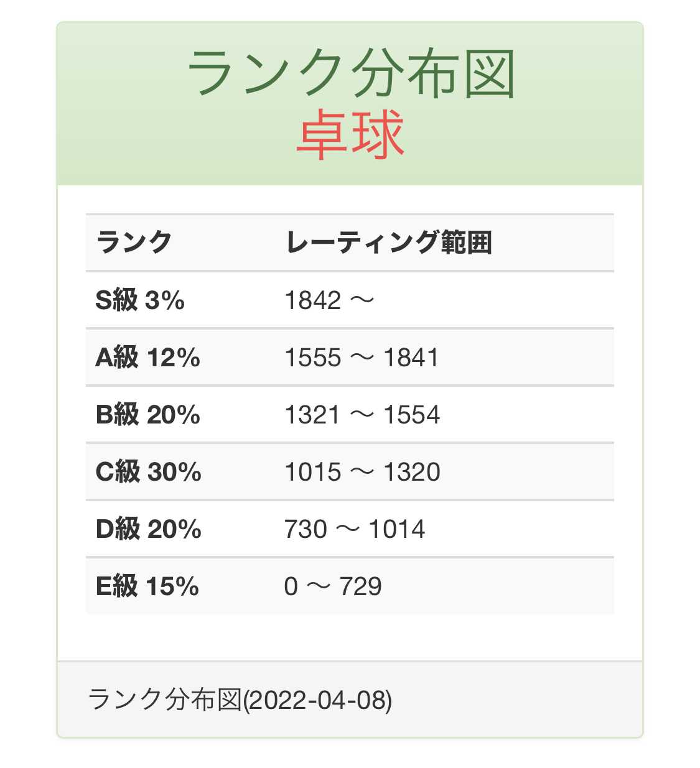This screenshot has width=700, height=768.
Task: Click the 1842 ～ rating range
Action: (329, 300)
